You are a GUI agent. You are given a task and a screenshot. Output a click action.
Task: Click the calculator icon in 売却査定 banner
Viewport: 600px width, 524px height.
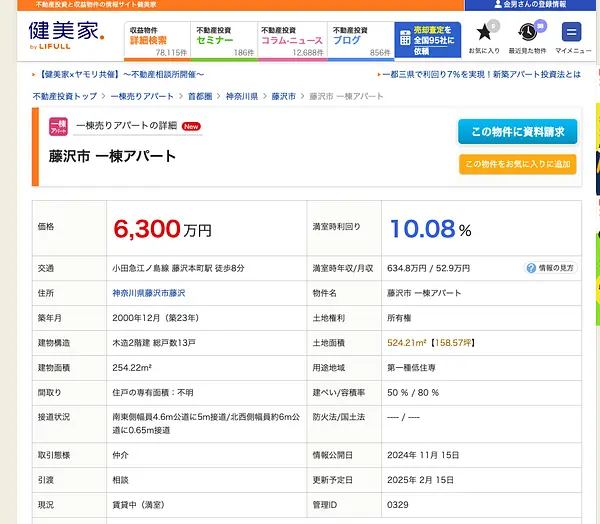point(405,38)
